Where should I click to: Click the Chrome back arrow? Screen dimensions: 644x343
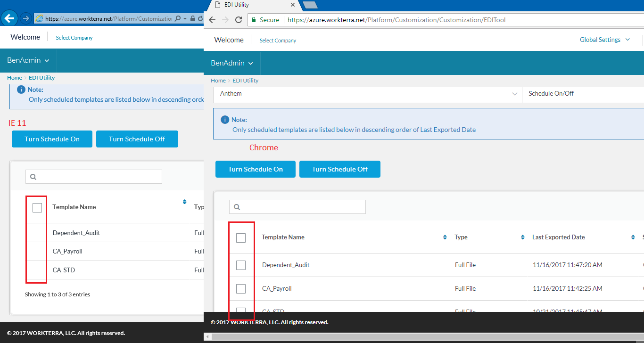coord(212,20)
